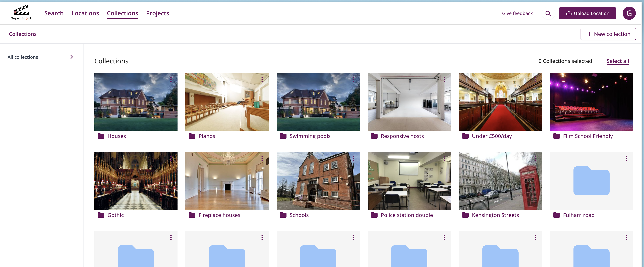This screenshot has width=644, height=267.
Task: Click folder icon beside Under £500/day label
Action: point(465,136)
